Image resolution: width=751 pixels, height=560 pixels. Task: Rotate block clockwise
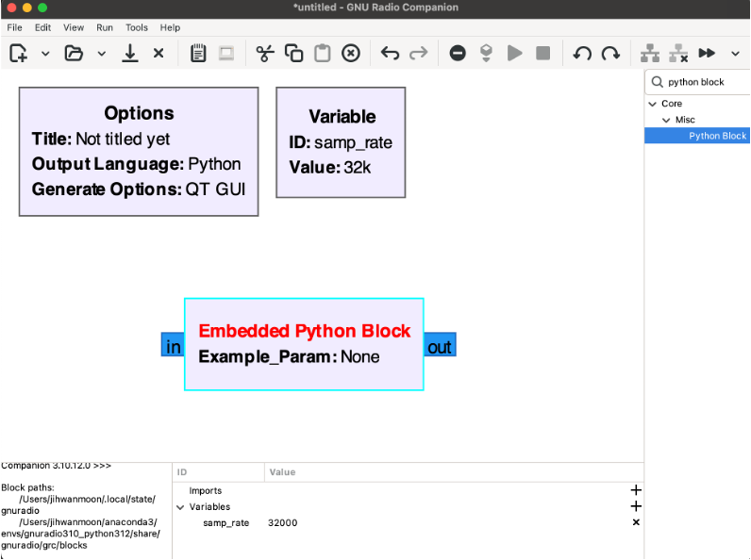click(611, 53)
